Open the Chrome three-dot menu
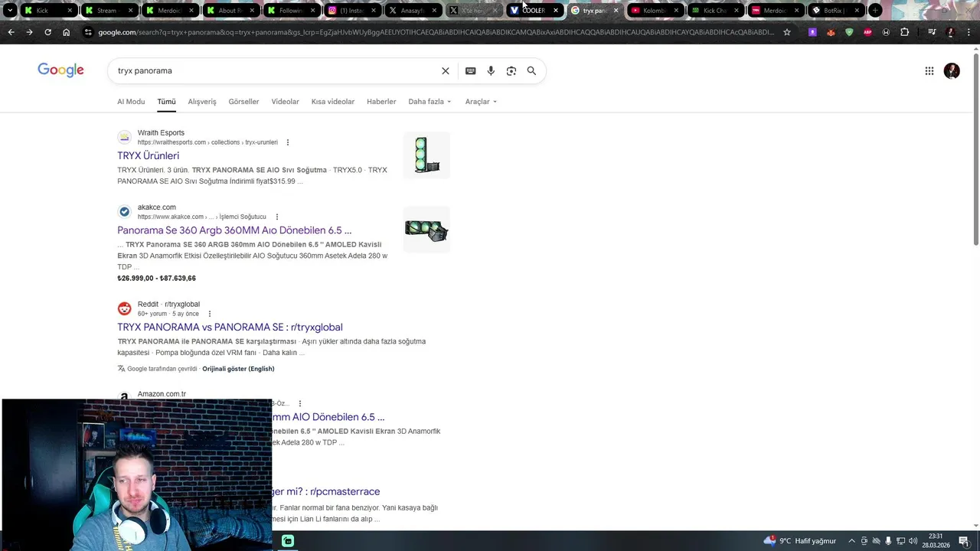Image resolution: width=980 pixels, height=551 pixels. pyautogui.click(x=969, y=32)
